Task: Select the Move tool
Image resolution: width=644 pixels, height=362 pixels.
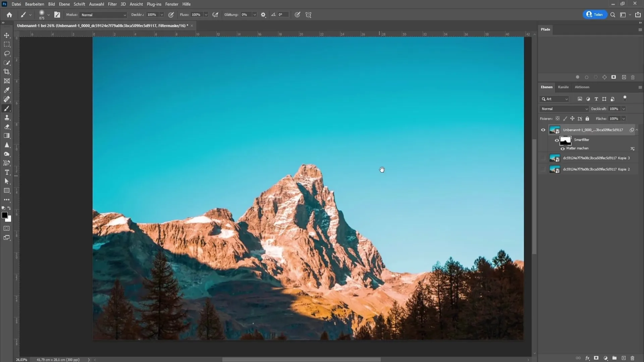Action: click(x=7, y=35)
